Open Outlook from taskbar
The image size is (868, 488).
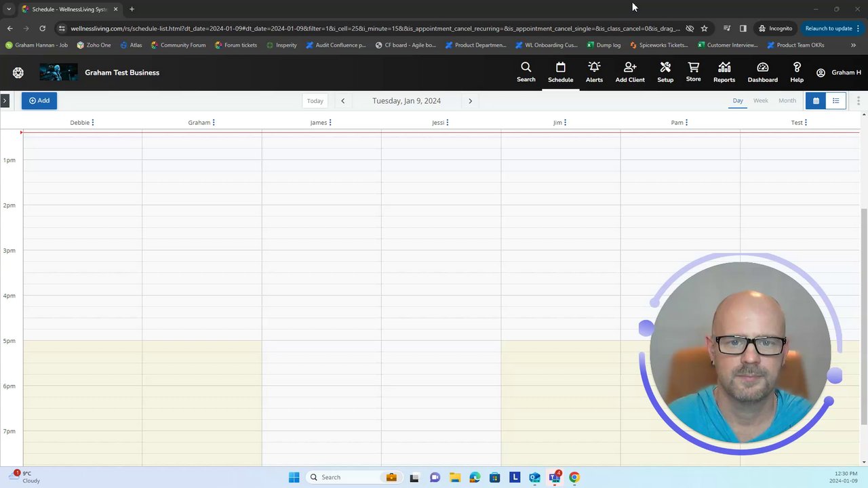point(534,477)
